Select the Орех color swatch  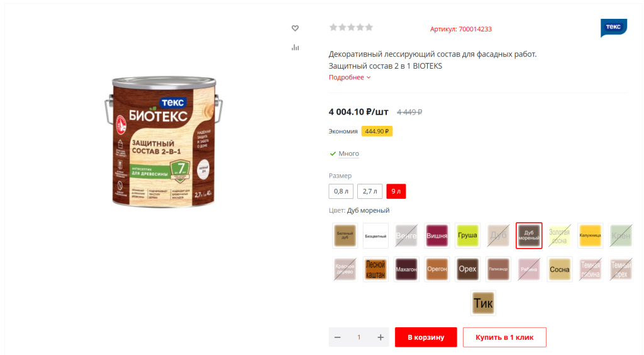click(x=467, y=269)
